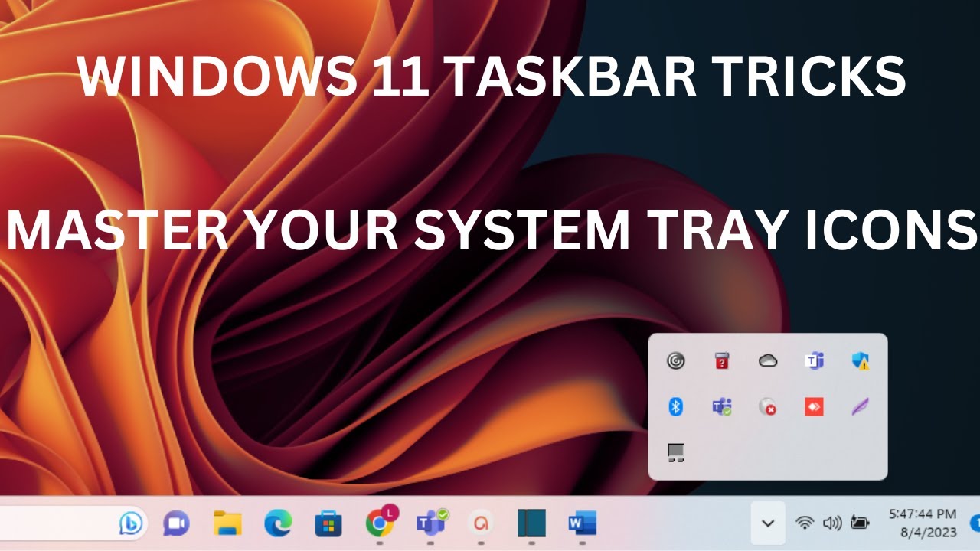
Task: Launch Microsoft Edge from the taskbar
Action: pyautogui.click(x=278, y=523)
